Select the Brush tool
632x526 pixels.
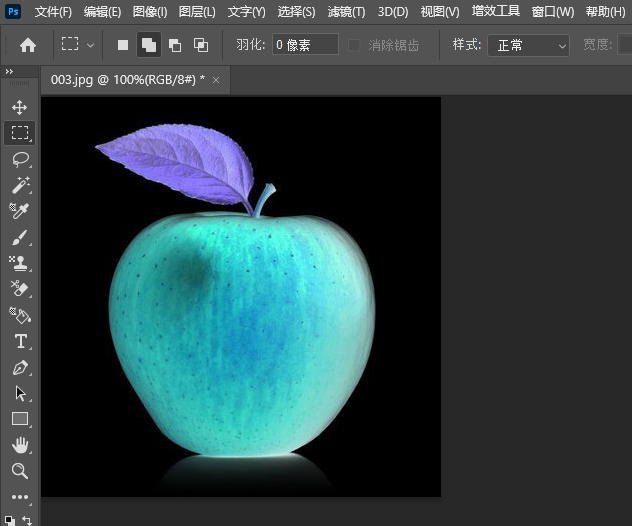click(x=20, y=237)
